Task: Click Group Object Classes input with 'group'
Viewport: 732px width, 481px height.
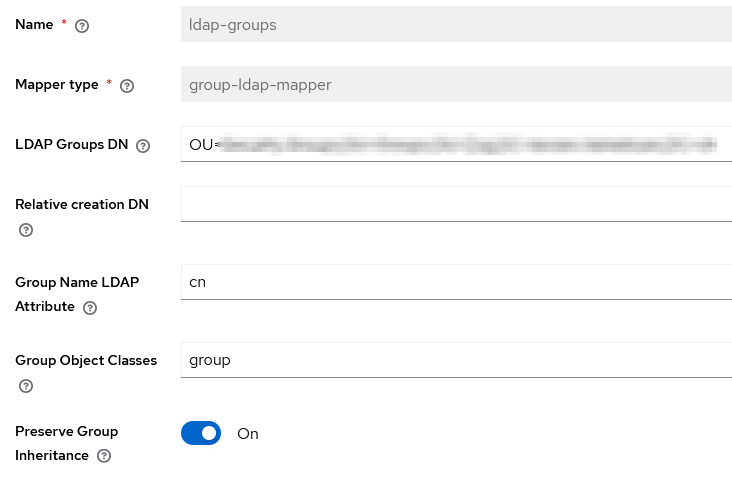Action: click(x=456, y=360)
